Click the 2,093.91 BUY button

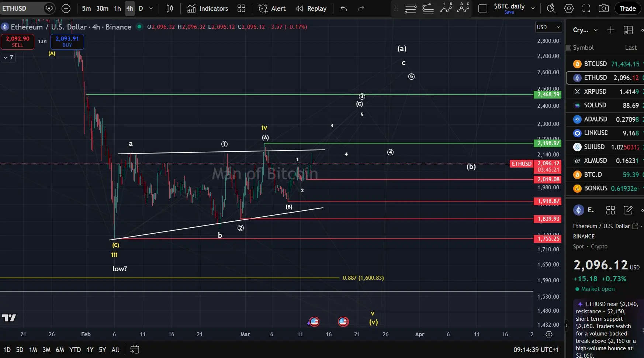click(x=67, y=42)
